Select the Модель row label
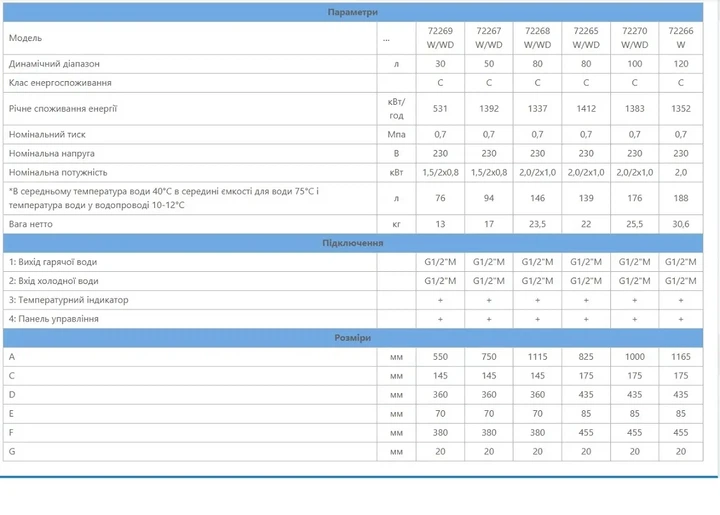This screenshot has height=515, width=720. pyautogui.click(x=25, y=38)
